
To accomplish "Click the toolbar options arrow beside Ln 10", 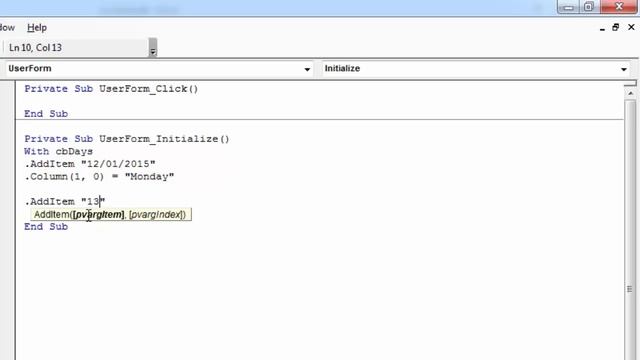I will [x=153, y=47].
